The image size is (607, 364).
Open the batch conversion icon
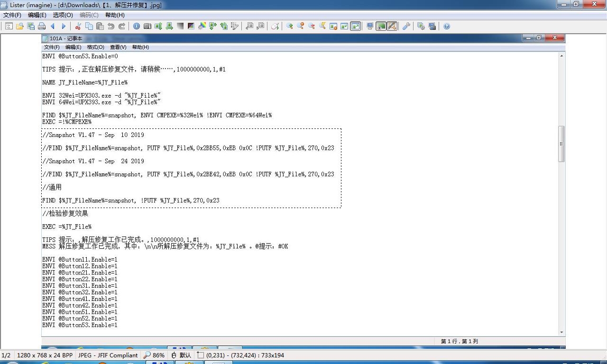coord(421,26)
